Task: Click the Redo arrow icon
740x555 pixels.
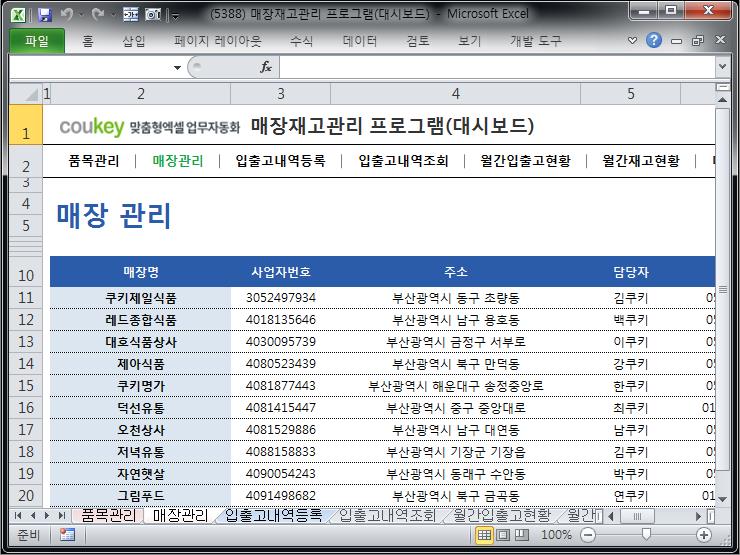Action: [x=98, y=15]
